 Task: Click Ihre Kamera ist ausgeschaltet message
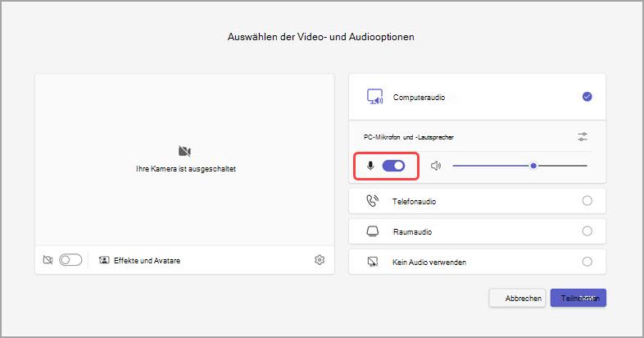[x=186, y=168]
